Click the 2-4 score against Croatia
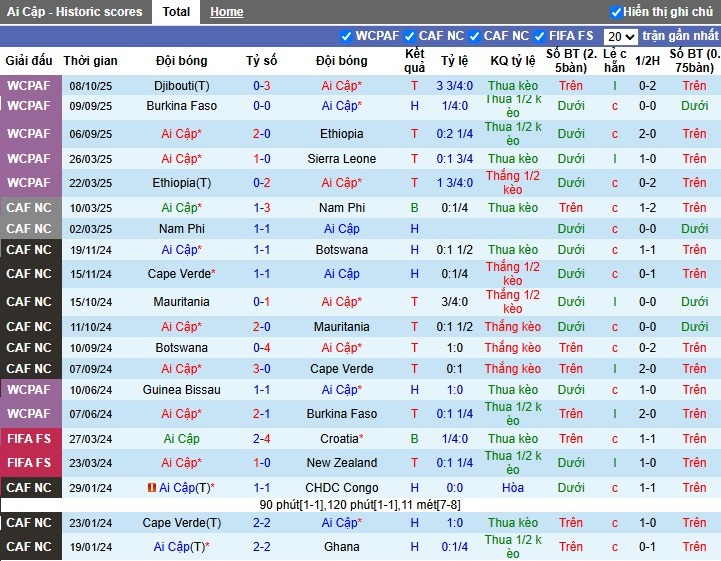The height and width of the screenshot is (561, 721). click(262, 439)
